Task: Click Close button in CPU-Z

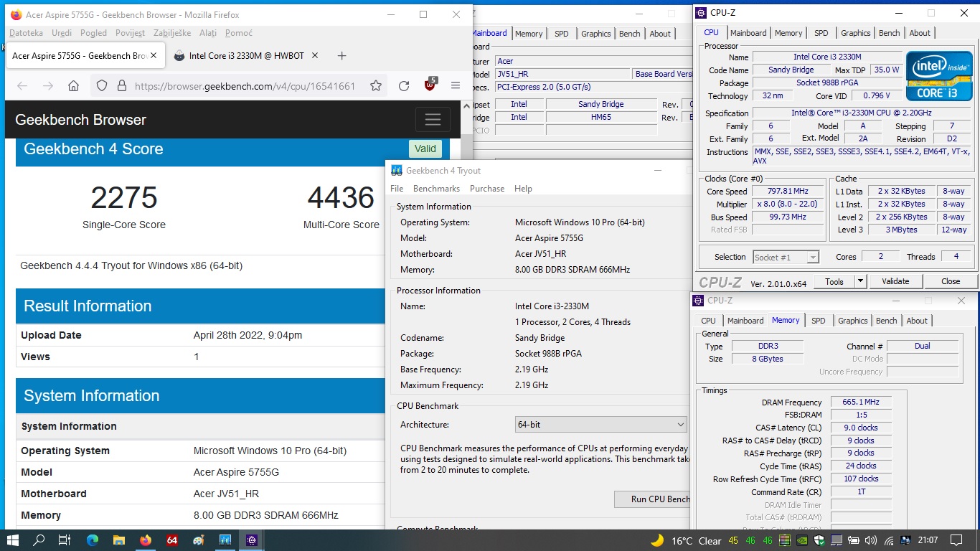Action: tap(951, 281)
